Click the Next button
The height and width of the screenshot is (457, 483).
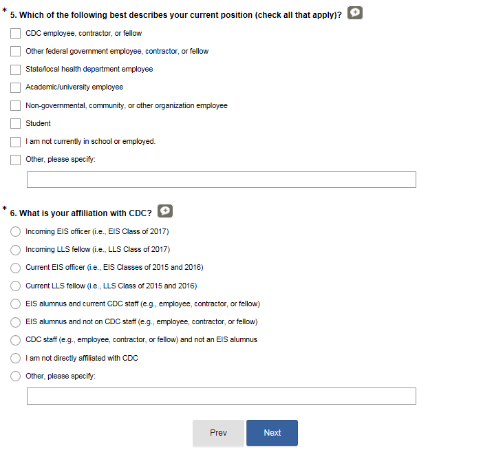pos(272,433)
